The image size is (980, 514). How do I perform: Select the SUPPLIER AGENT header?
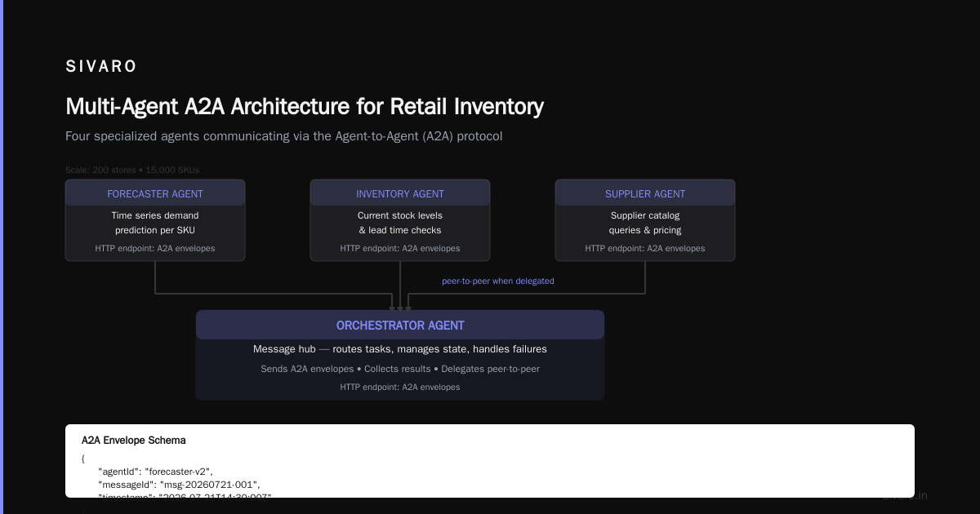645,194
